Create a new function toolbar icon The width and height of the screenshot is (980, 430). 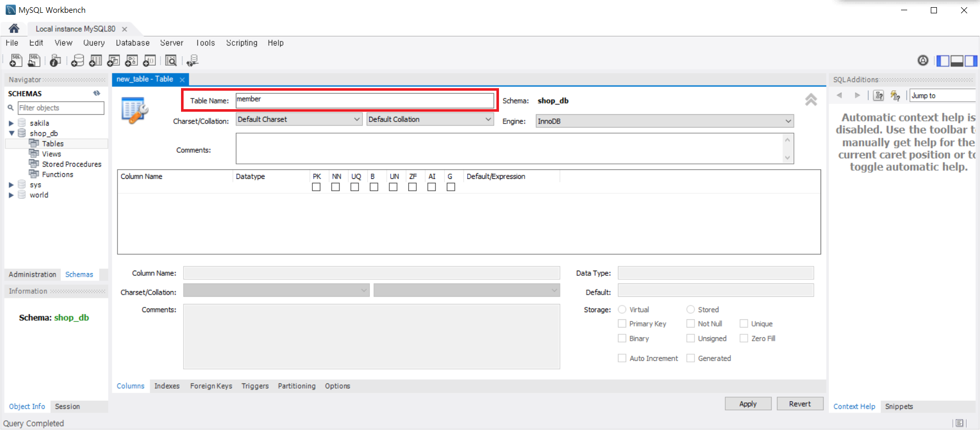pos(149,60)
